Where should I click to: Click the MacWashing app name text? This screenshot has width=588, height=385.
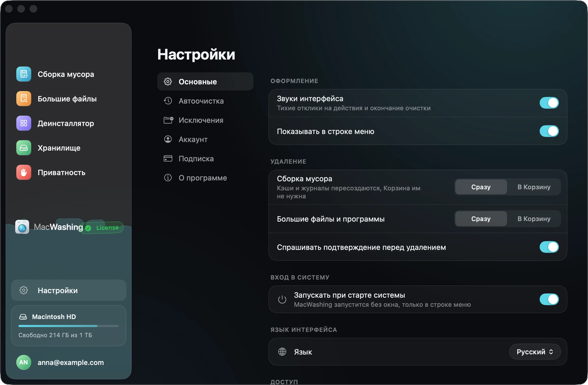tap(58, 227)
